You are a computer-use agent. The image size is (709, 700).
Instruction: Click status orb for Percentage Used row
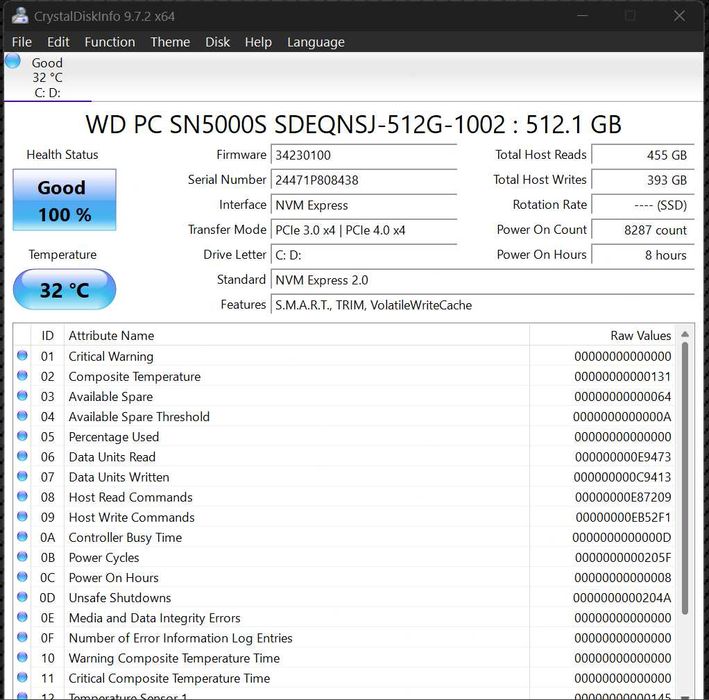coord(22,436)
